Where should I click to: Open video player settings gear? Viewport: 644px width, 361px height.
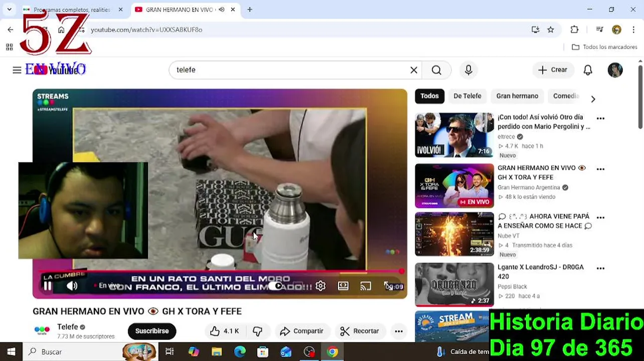click(320, 286)
